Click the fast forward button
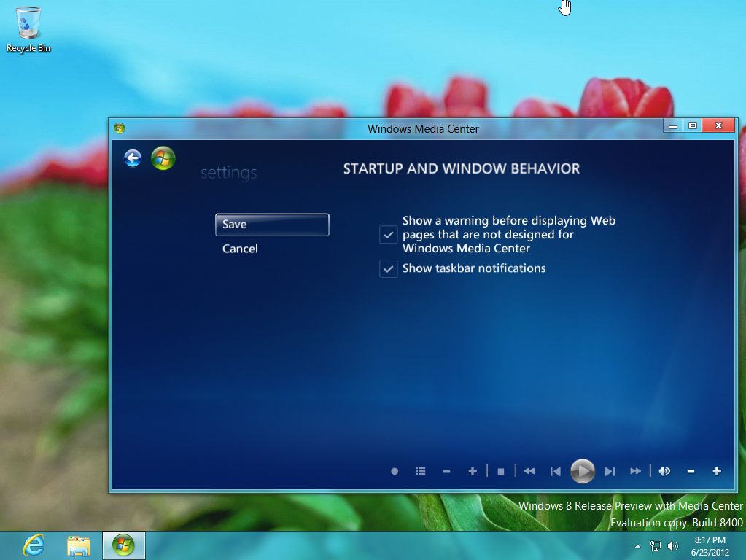This screenshot has height=560, width=746. (x=636, y=471)
